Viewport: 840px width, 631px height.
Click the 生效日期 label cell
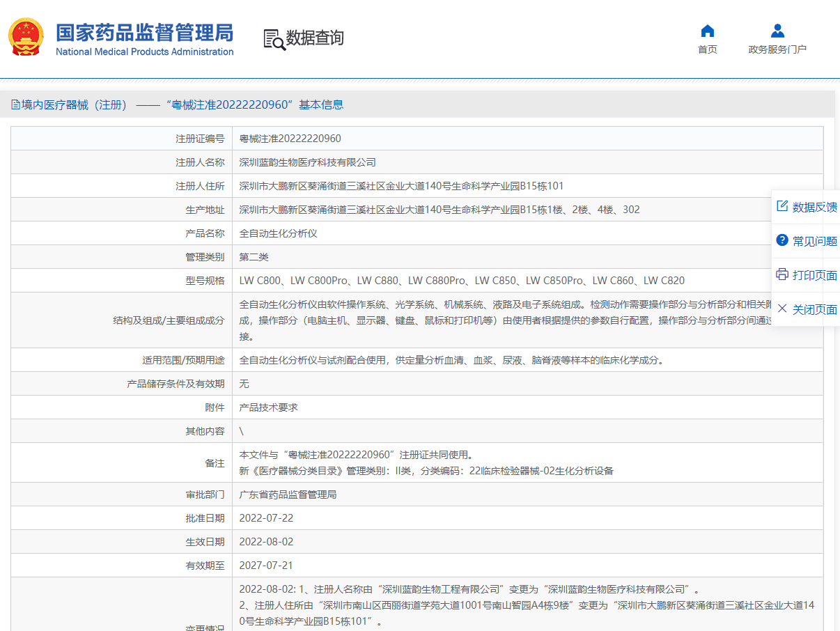pyautogui.click(x=122, y=542)
